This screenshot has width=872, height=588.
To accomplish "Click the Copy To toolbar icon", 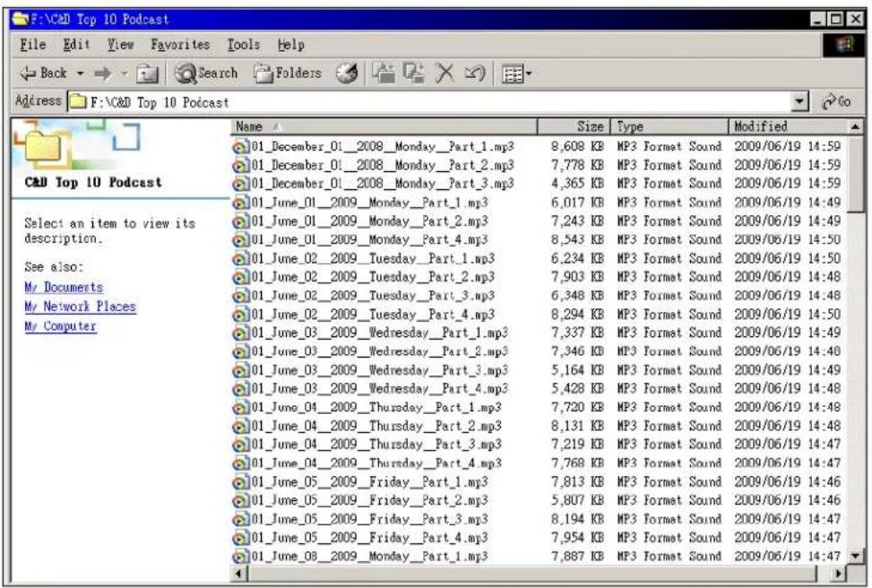I will click(414, 73).
